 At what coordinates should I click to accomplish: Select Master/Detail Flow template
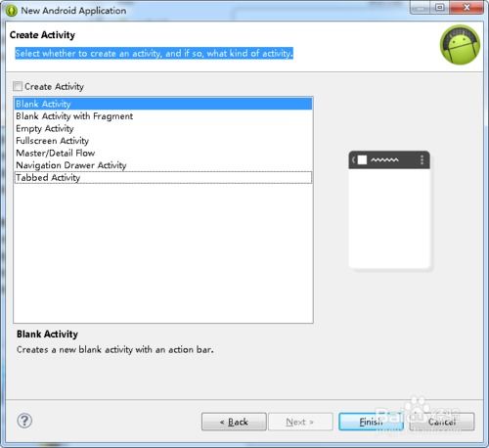163,154
